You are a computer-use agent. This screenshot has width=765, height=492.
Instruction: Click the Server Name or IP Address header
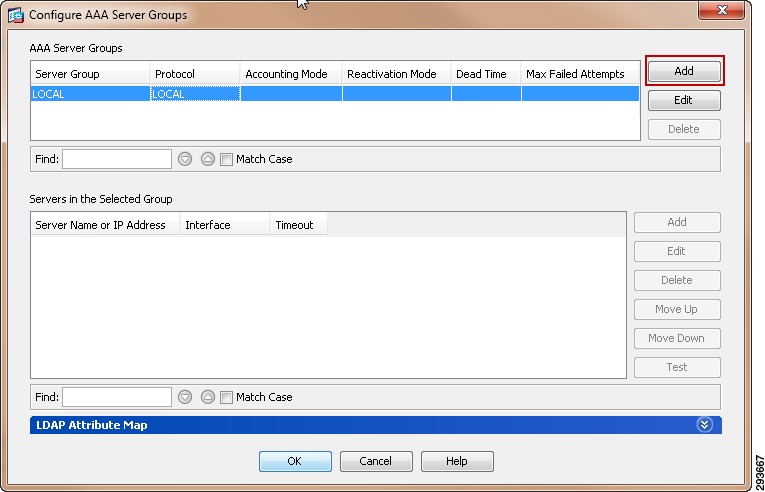(105, 225)
